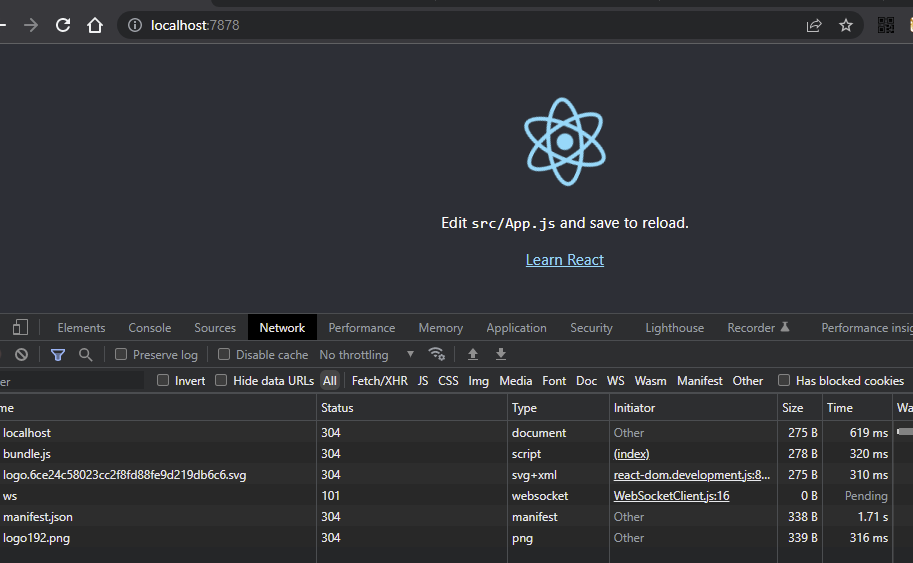Enable the Preserve log checkbox
The width and height of the screenshot is (913, 563).
[121, 354]
